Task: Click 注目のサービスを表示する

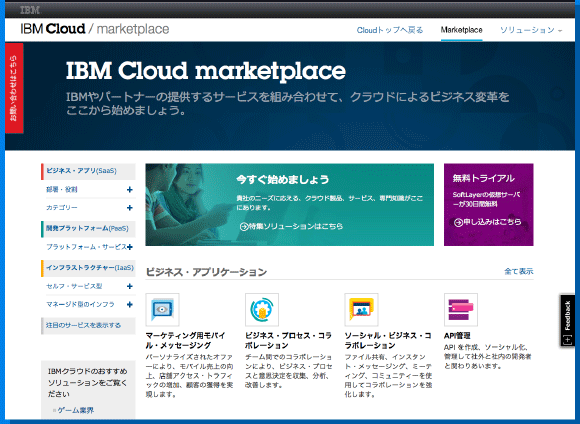Action: 88,326
